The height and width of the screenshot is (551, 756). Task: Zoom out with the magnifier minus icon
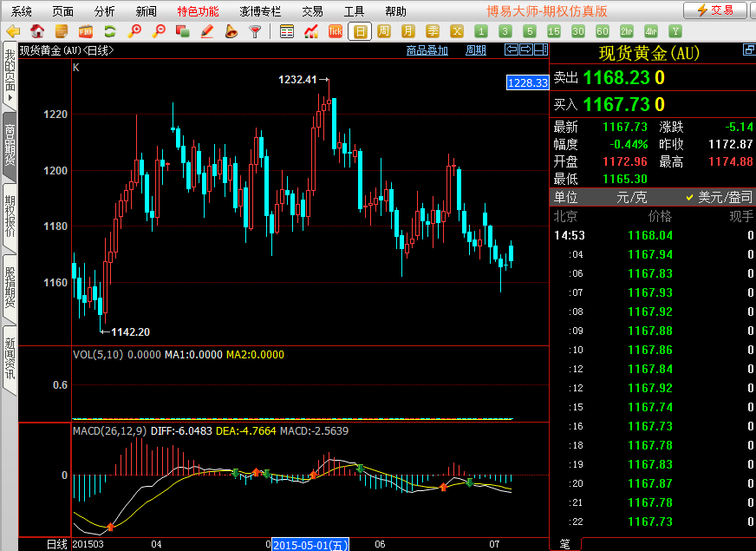pyautogui.click(x=159, y=31)
